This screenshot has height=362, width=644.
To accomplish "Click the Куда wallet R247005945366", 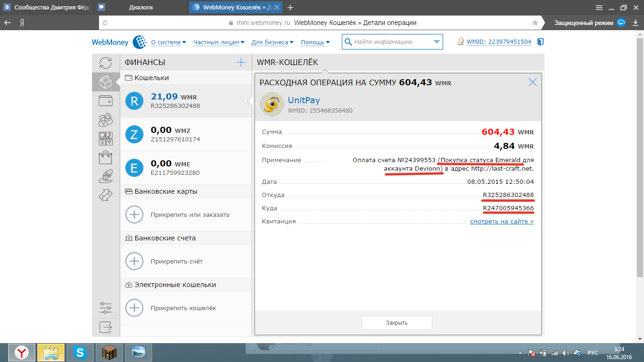I will coord(508,208).
